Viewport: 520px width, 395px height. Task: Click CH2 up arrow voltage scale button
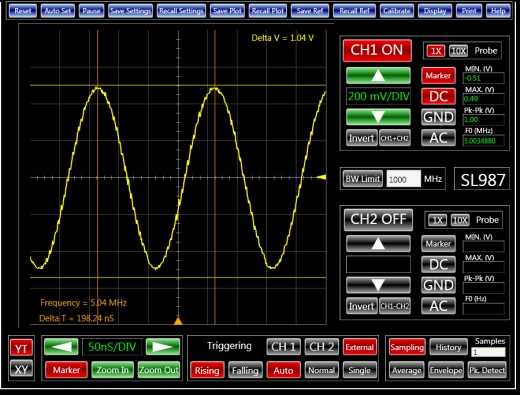378,244
